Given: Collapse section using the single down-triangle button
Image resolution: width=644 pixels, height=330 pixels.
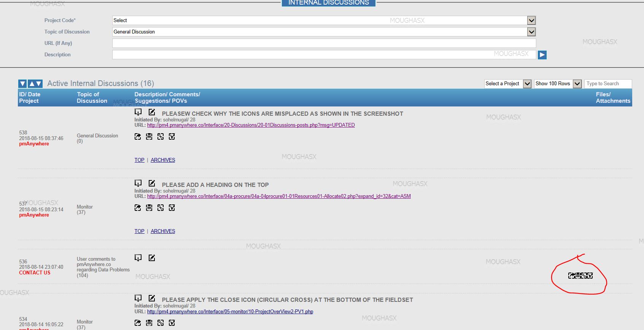Looking at the screenshot, I should click(x=22, y=84).
